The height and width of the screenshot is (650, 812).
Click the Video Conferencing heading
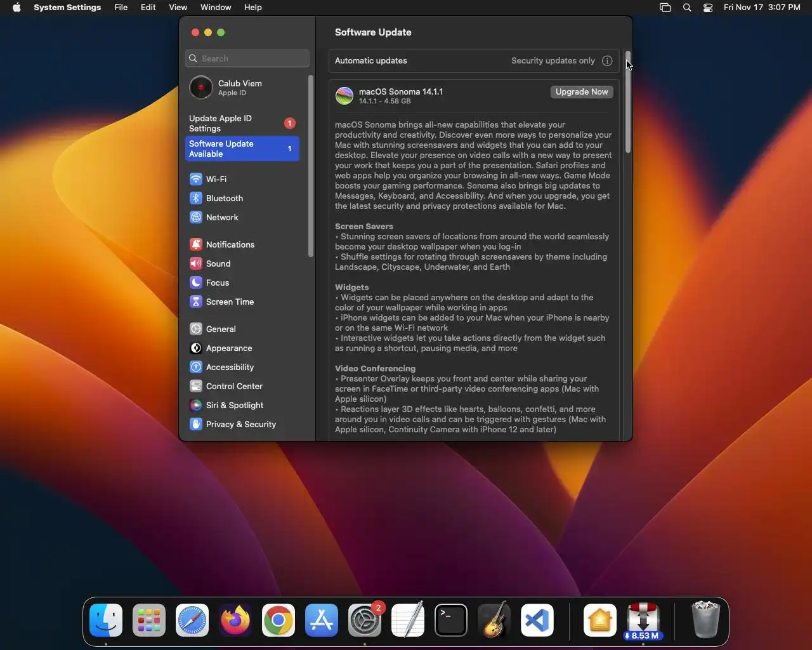(376, 369)
